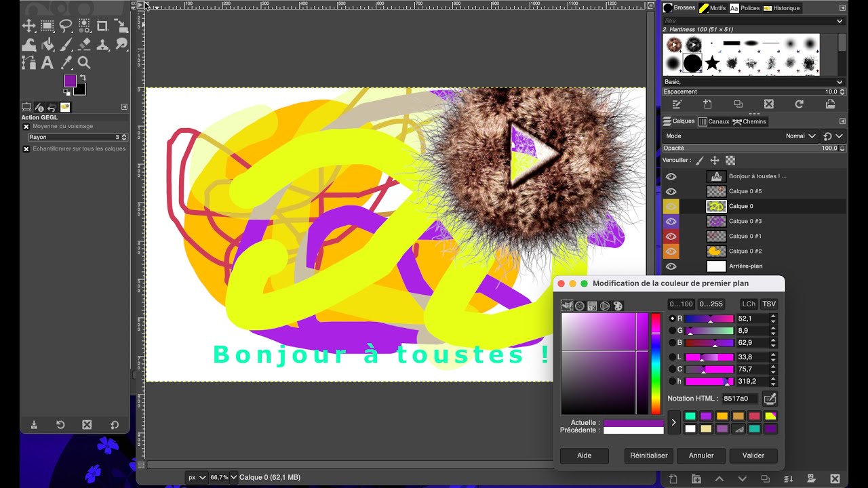Switch to the Historique tab
The width and height of the screenshot is (868, 488).
click(782, 8)
